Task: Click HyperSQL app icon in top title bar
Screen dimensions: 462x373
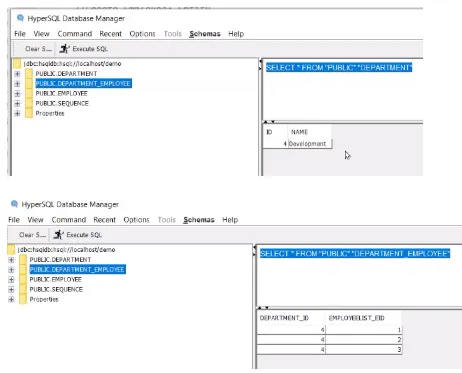Action: tap(20, 18)
